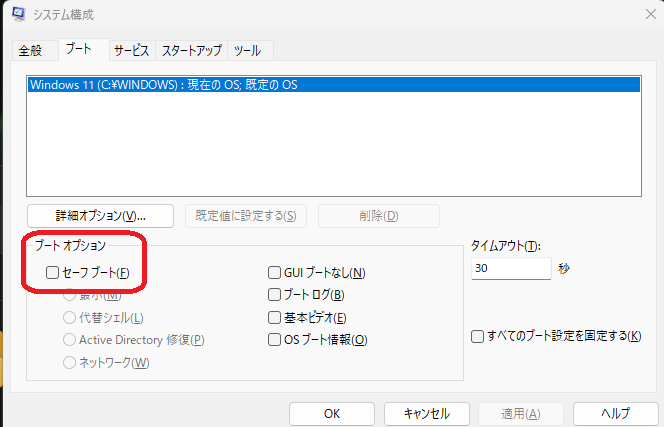Viewport: 664px width, 427px height.
Task: Toggle すべてのブート設定を固定する(K) checkbox
Action: tap(477, 337)
